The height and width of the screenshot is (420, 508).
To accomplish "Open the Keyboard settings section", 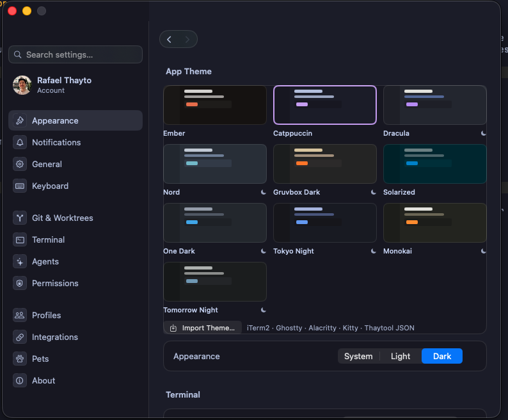I will [75, 186].
